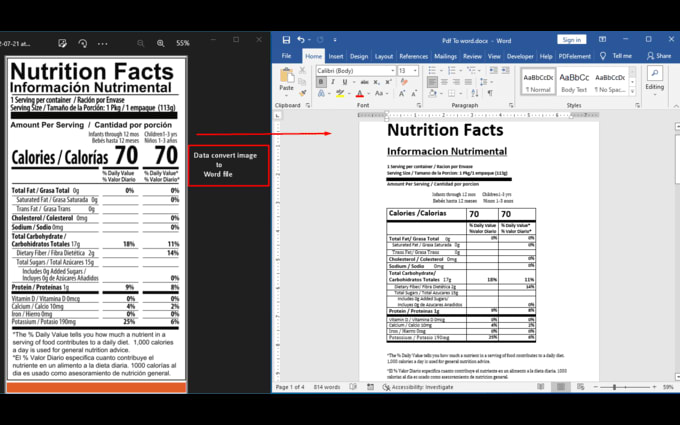
Task: Align text right
Action: coord(456,82)
